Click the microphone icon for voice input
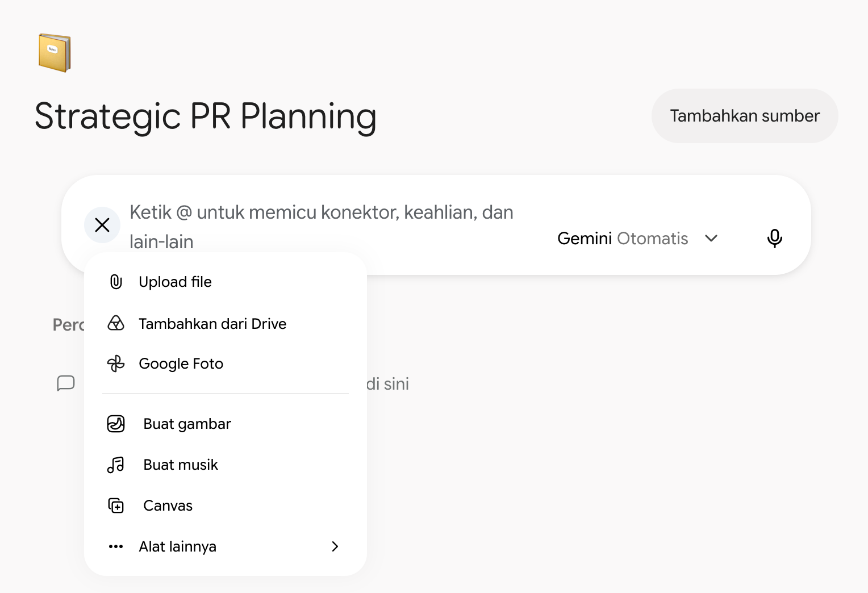 [774, 238]
